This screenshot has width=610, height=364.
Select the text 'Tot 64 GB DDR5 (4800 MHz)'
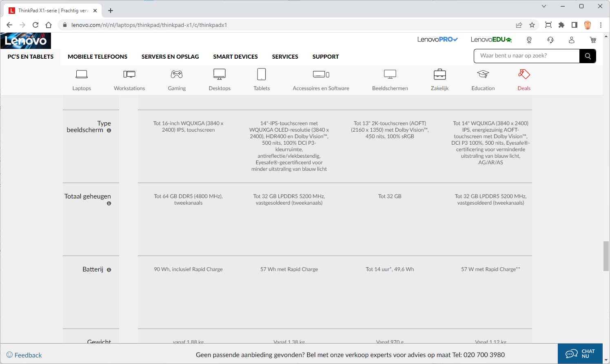[188, 196]
